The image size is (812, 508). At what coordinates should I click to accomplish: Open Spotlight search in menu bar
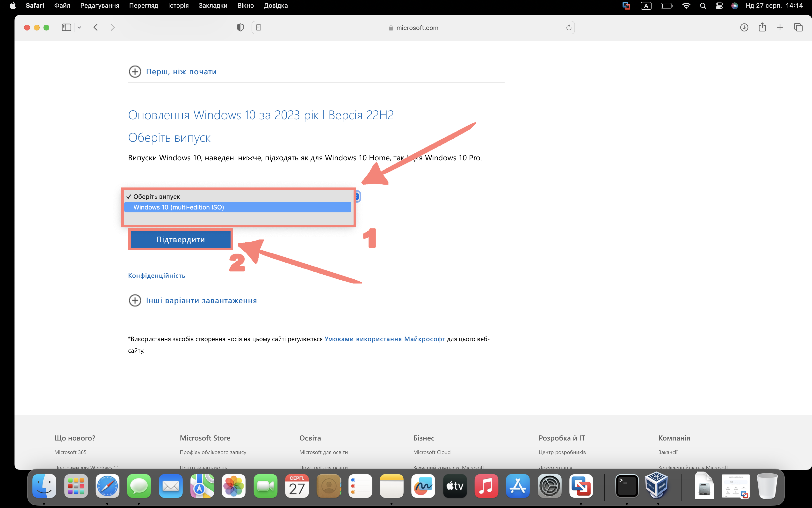[x=703, y=6]
